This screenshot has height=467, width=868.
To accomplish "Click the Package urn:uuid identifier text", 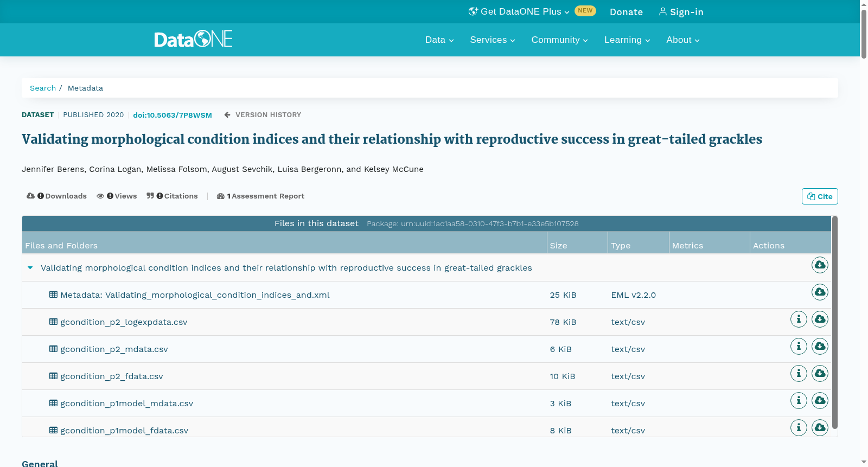I will click(x=473, y=223).
